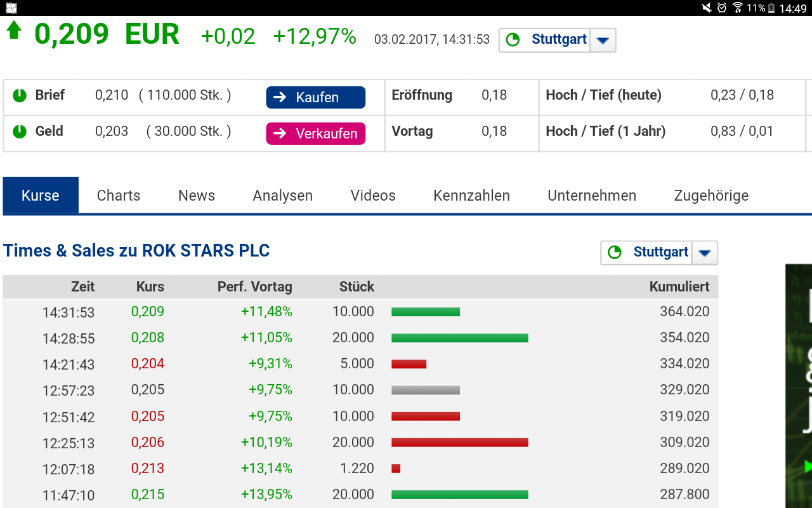This screenshot has height=508, width=812.
Task: Click the timestamp 03.02.2017, 14:31:53
Action: click(x=432, y=39)
